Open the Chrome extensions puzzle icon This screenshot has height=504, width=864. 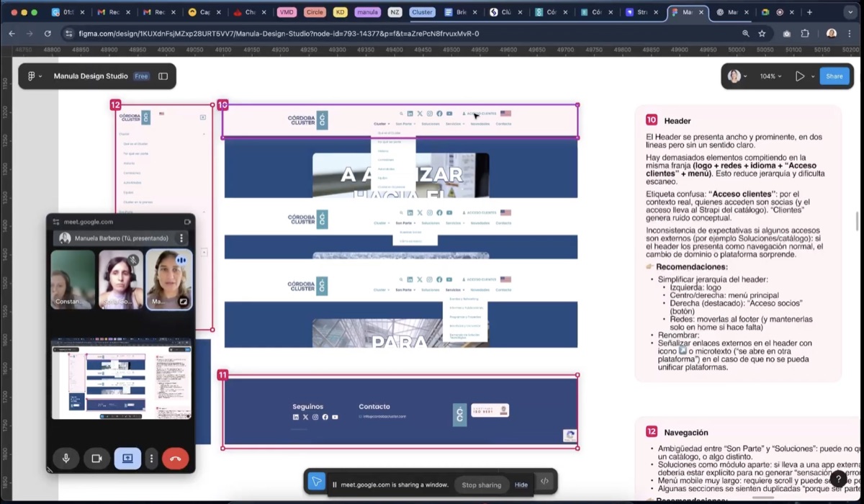pyautogui.click(x=805, y=34)
